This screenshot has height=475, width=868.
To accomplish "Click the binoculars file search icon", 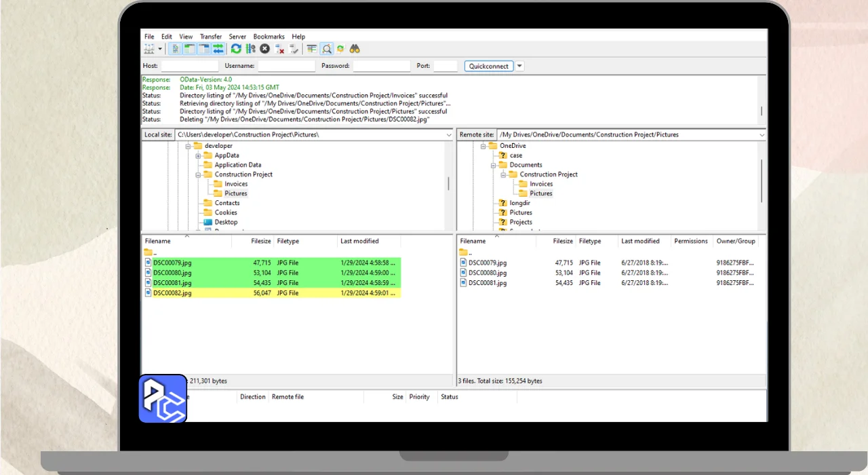I will click(355, 49).
